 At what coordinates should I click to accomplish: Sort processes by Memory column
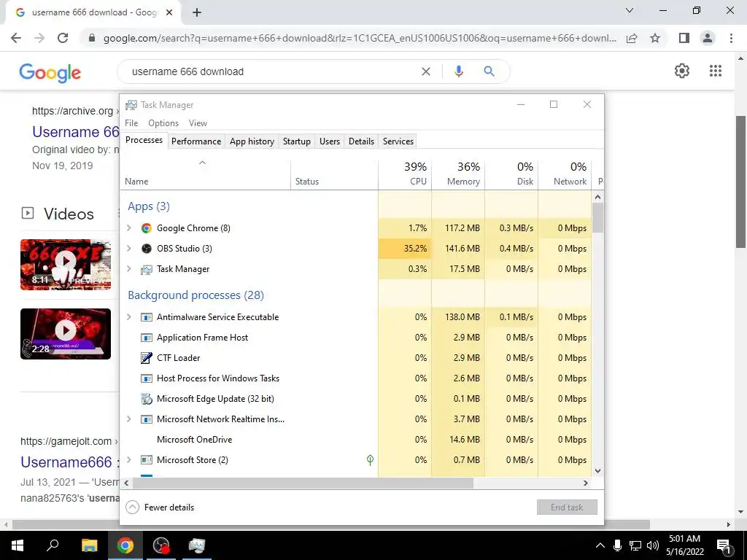click(458, 174)
